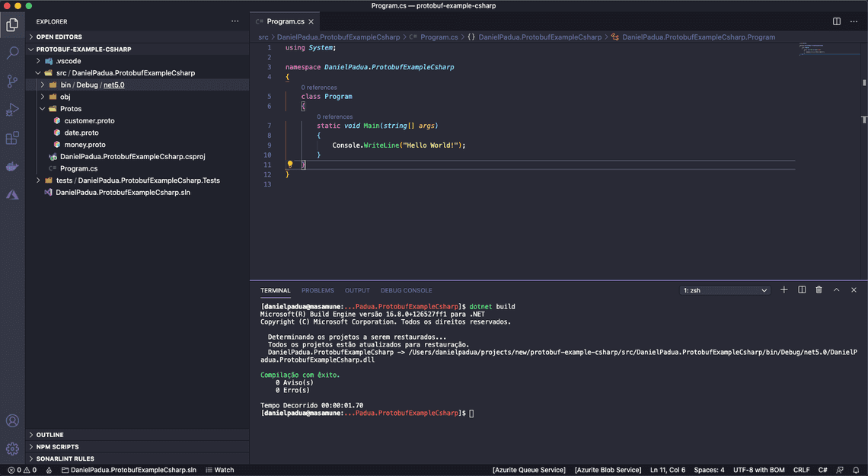Switch to the Problems tab
This screenshot has width=868, height=476.
(x=318, y=290)
